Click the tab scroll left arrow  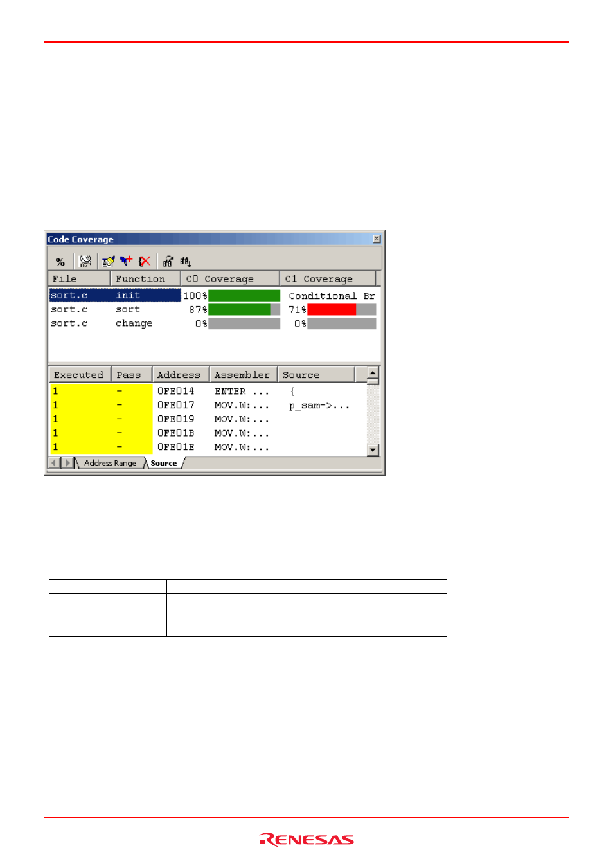click(x=55, y=463)
